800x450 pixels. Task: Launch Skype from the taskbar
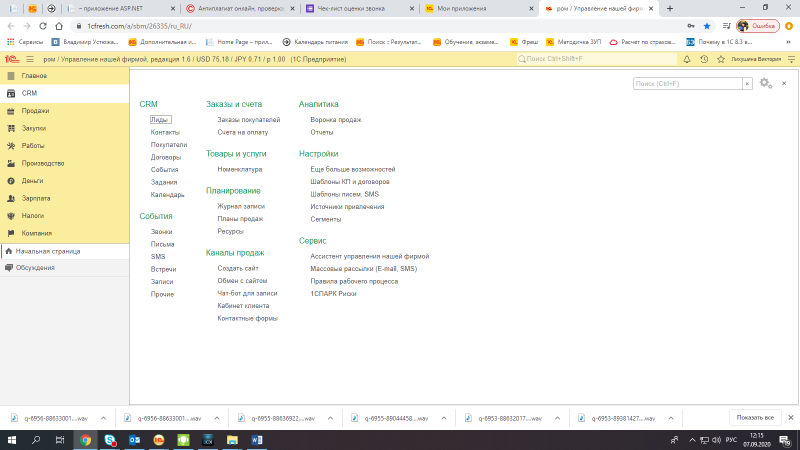(x=110, y=440)
